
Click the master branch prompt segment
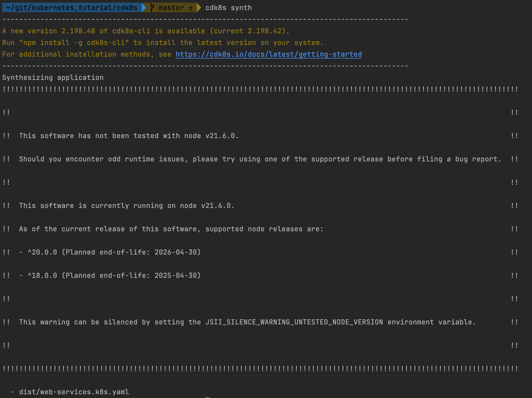(x=171, y=8)
